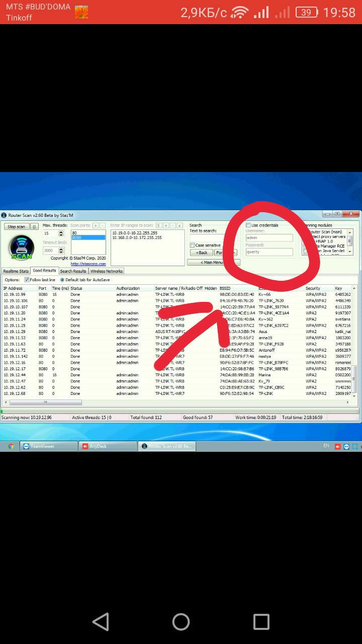
Task: Select the row with IP 10.19.11.72
Action: tap(177, 350)
